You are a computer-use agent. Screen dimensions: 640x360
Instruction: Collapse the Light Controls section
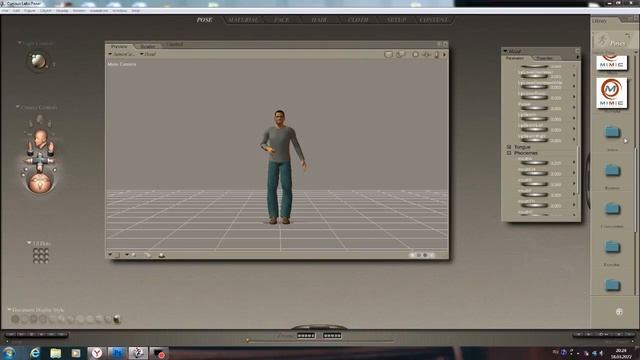pos(20,43)
